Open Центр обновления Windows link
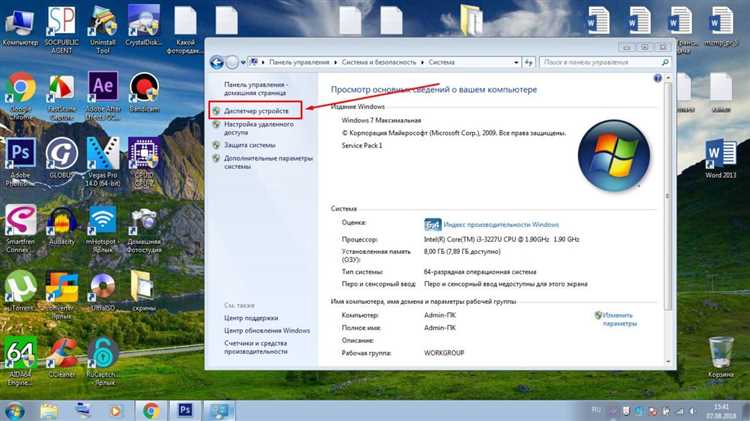Viewport: 750px width, 421px height. [x=267, y=330]
